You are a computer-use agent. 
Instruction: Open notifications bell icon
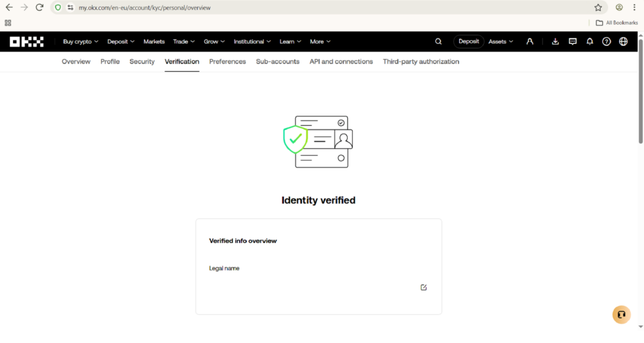pyautogui.click(x=590, y=41)
